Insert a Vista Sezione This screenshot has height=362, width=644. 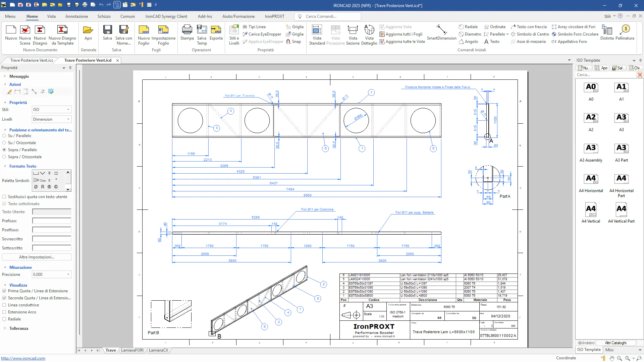pos(353,35)
